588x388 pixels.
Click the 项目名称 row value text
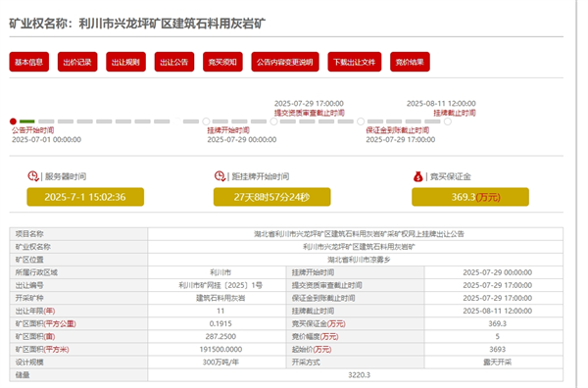(359, 234)
